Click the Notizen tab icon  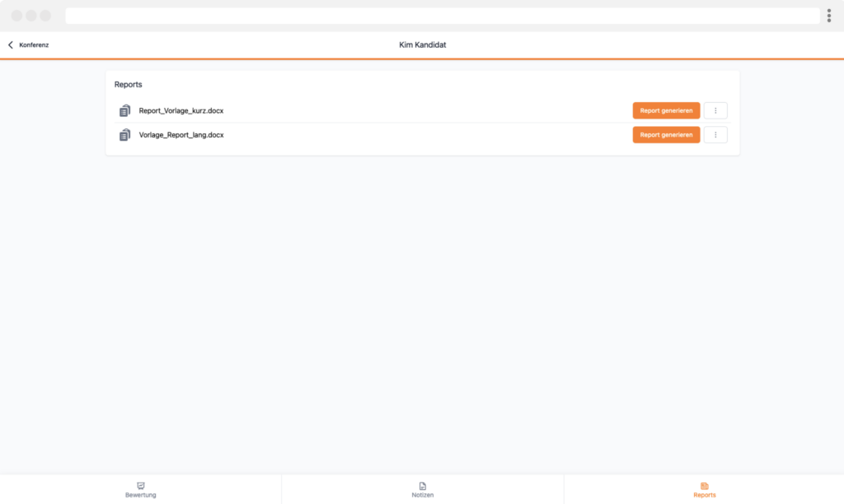click(x=423, y=486)
